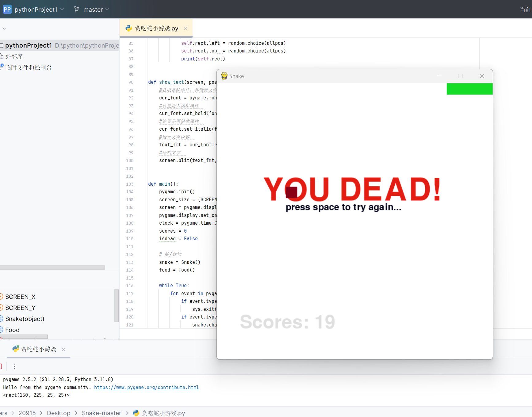Click the '<rect(150, 225, 25, 25)>' console output
Screen dimensions: 532x417
[36, 395]
